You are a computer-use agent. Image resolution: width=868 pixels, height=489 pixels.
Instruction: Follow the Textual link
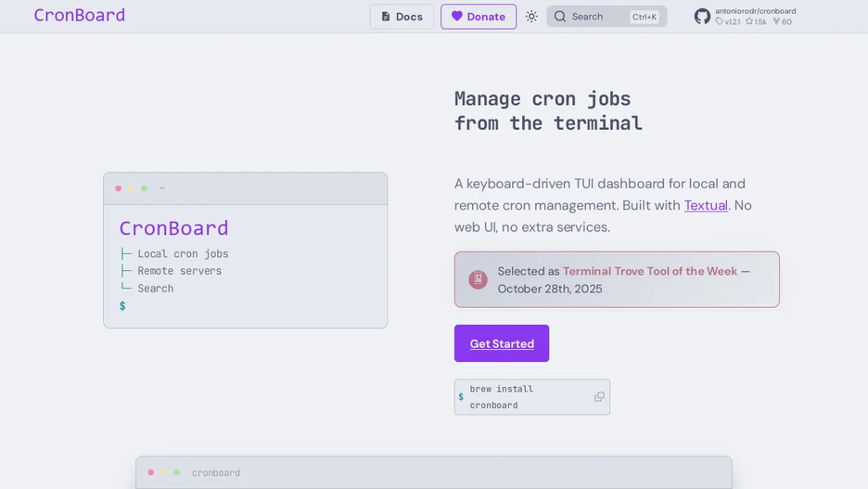click(706, 205)
